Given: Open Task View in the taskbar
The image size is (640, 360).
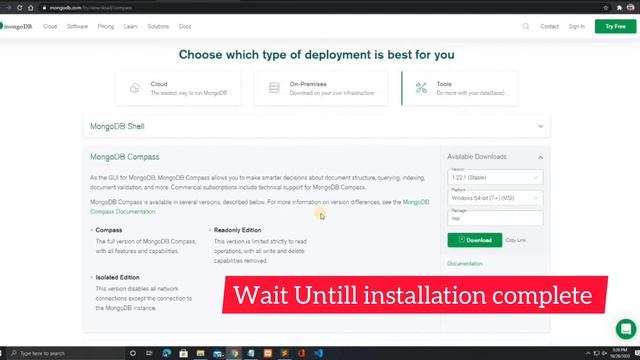Looking at the screenshot, I should click(x=149, y=353).
